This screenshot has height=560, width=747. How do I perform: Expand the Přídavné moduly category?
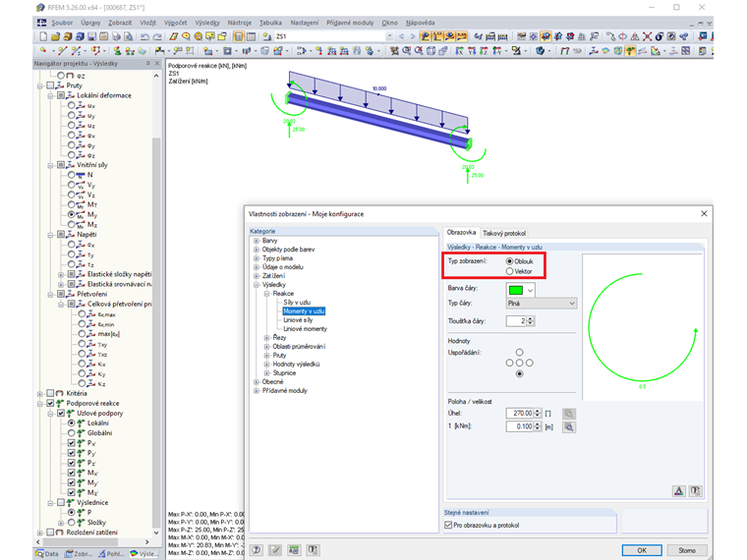tap(257, 391)
